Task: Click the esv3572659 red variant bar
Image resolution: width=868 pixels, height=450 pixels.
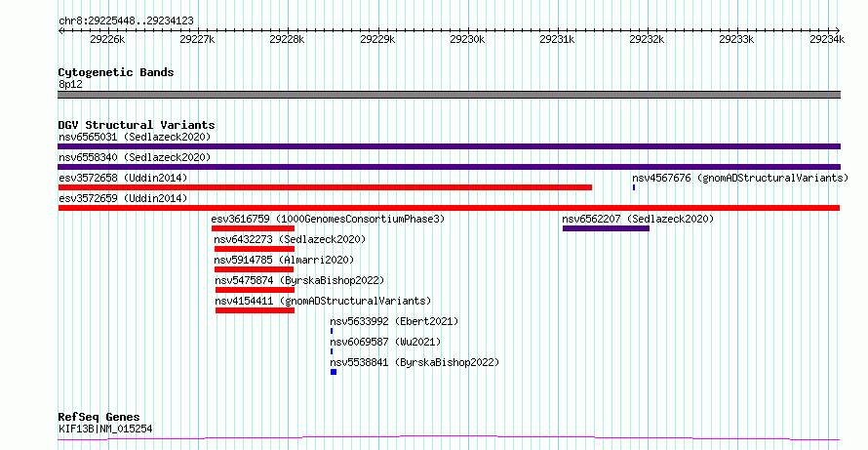Action: pos(449,208)
